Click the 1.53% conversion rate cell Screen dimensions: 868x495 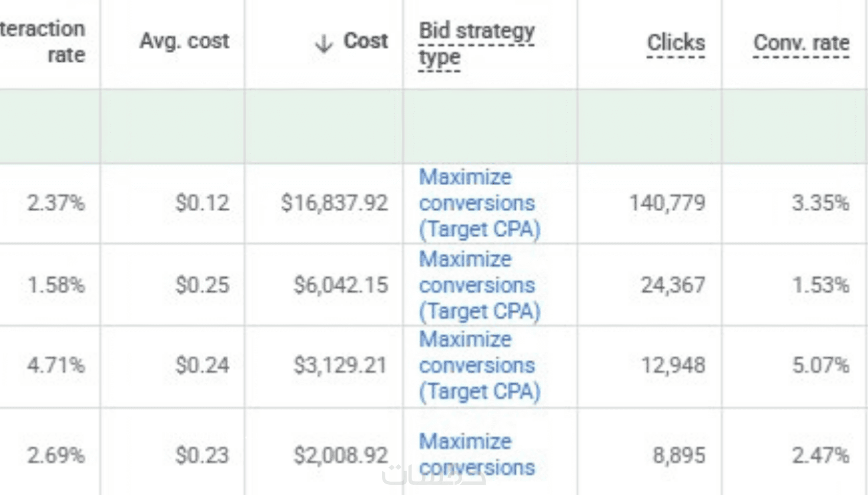(820, 285)
